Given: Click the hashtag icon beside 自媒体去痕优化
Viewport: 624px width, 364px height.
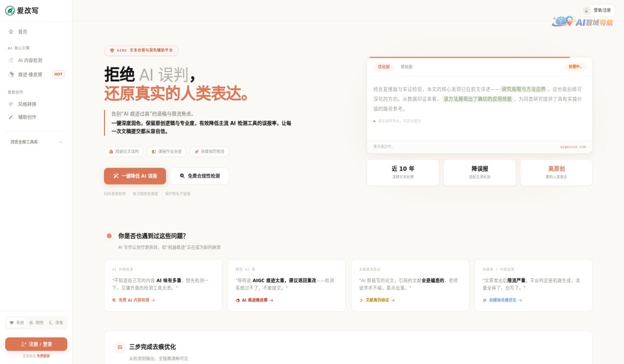Looking at the screenshot, I should (x=485, y=300).
